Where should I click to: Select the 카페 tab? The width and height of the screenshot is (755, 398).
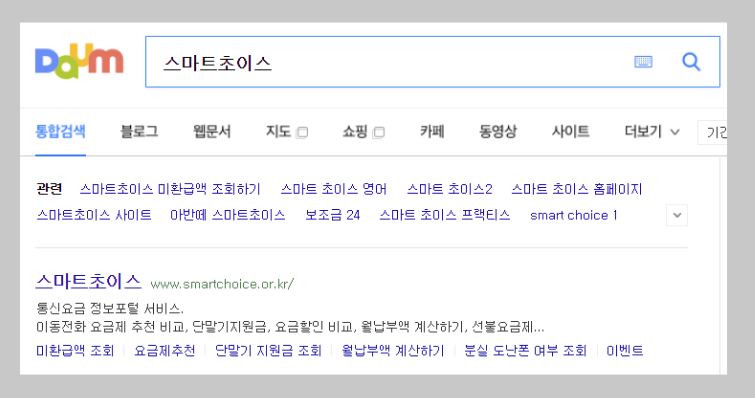(432, 131)
